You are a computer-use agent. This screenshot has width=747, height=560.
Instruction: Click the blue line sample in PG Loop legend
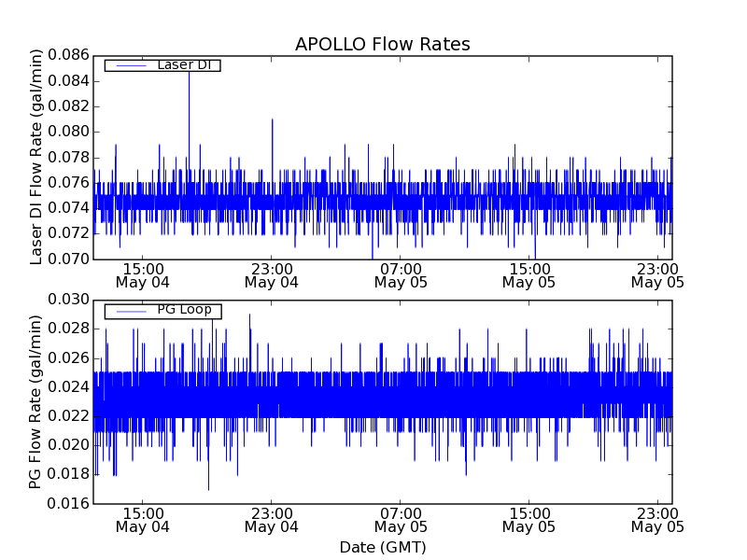[129, 311]
